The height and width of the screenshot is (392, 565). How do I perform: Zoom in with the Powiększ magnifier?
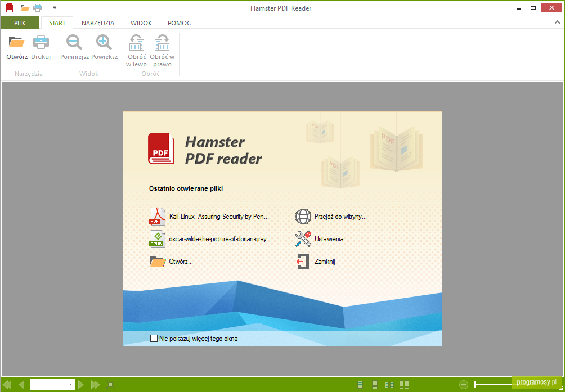(x=105, y=47)
